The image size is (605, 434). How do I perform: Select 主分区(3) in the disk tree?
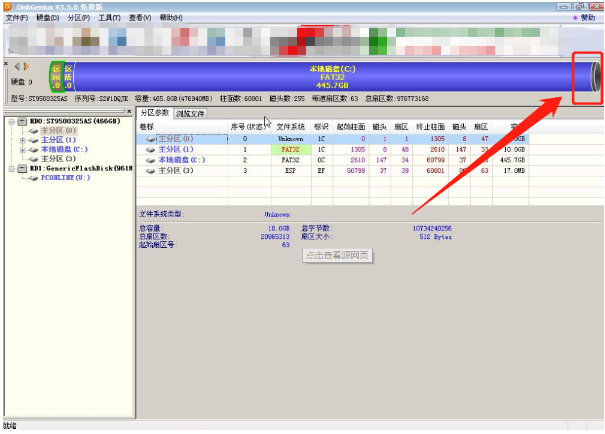58,159
